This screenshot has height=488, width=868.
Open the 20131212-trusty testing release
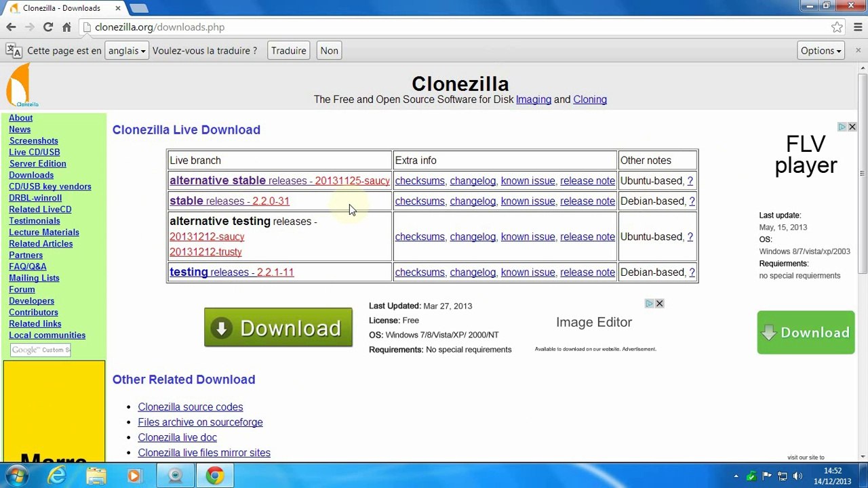tap(205, 252)
